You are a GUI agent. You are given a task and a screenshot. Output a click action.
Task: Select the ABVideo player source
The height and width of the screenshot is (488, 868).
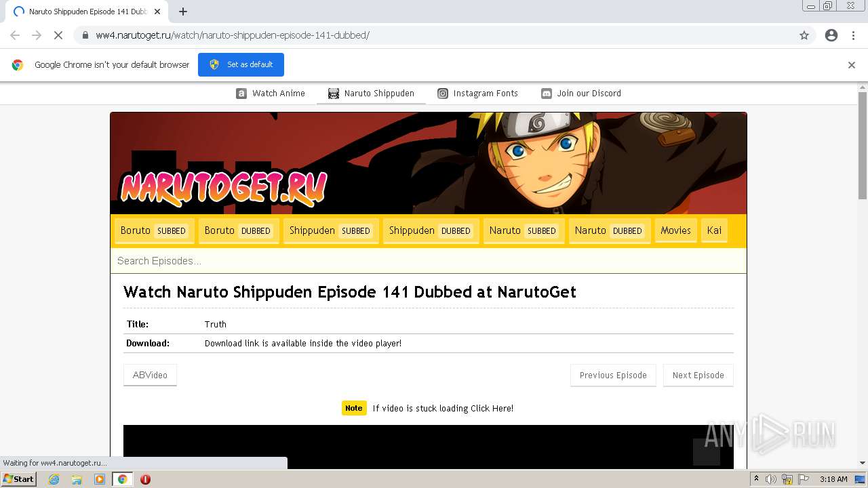(x=150, y=375)
